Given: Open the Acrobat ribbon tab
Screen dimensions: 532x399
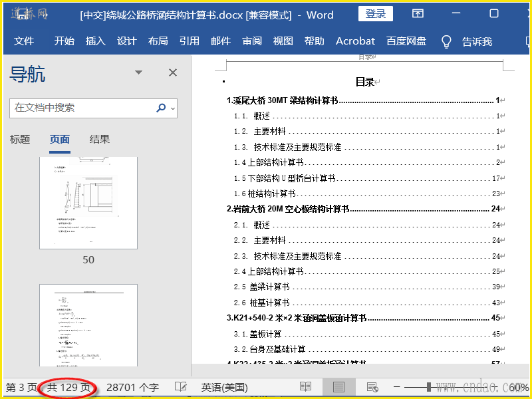Looking at the screenshot, I should (355, 41).
